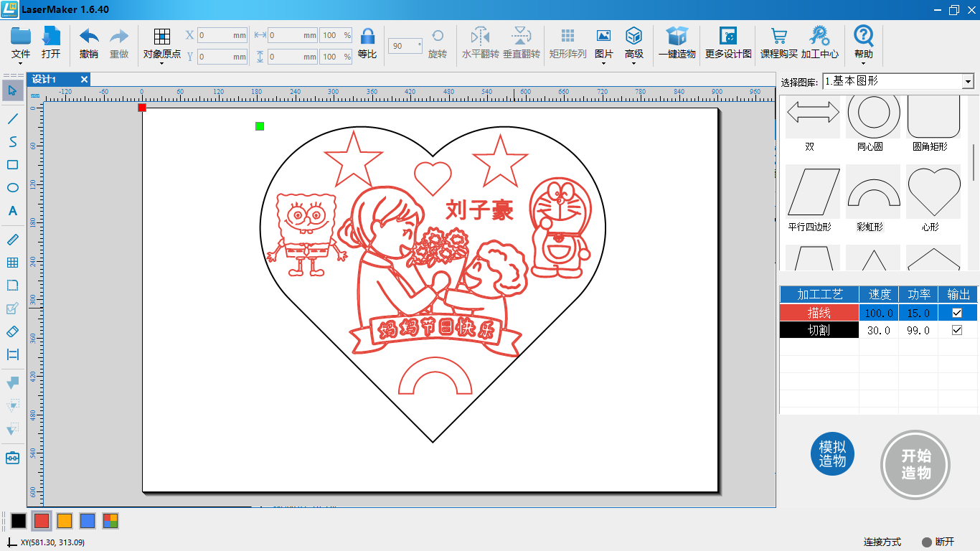Expand the 高级 dropdown arrow
Image resolution: width=980 pixels, height=551 pixels.
tap(633, 63)
